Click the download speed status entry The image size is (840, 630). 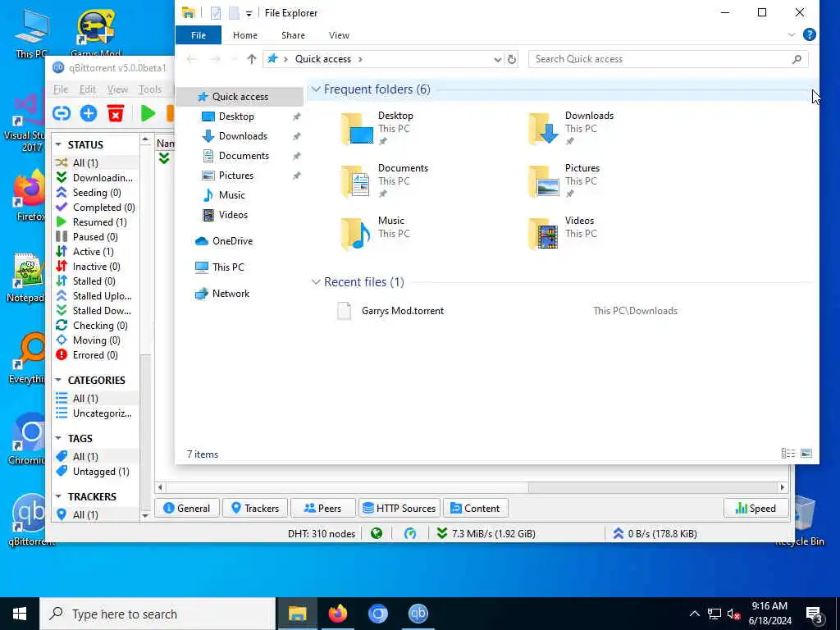click(486, 533)
